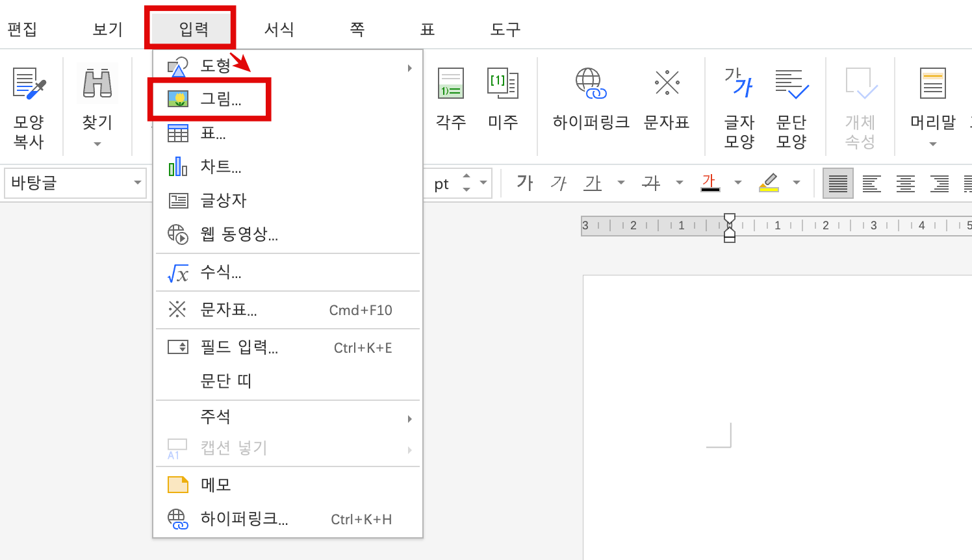Expand the strikethrough style dropdown arrow

click(679, 183)
